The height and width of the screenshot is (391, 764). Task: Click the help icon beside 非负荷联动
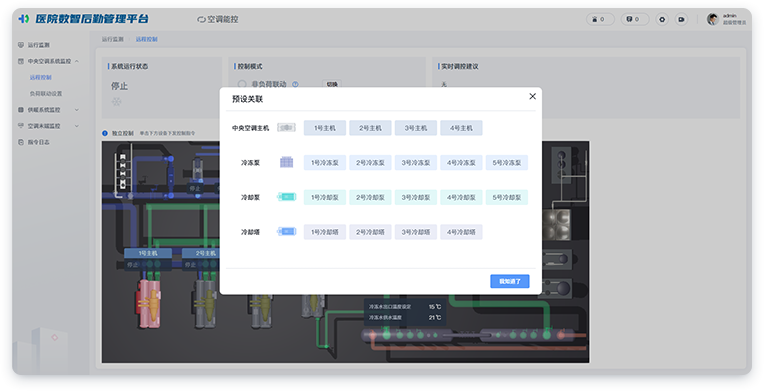click(295, 84)
